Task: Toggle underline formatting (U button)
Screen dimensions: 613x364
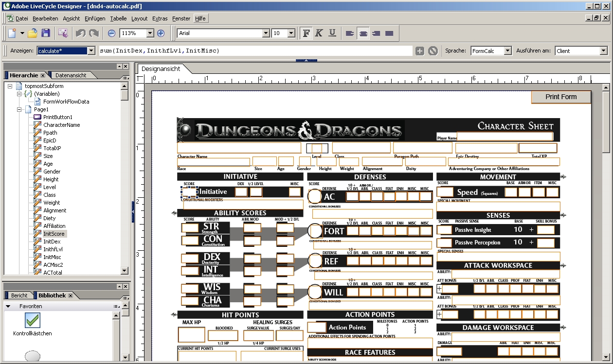Action: point(332,34)
